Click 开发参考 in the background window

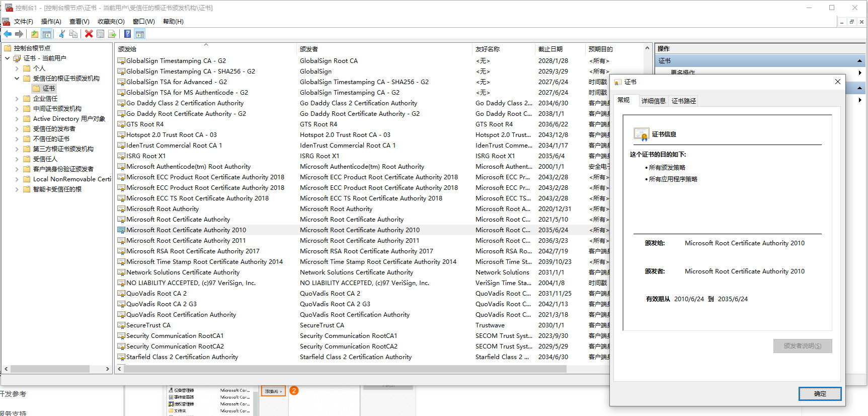(x=13, y=394)
